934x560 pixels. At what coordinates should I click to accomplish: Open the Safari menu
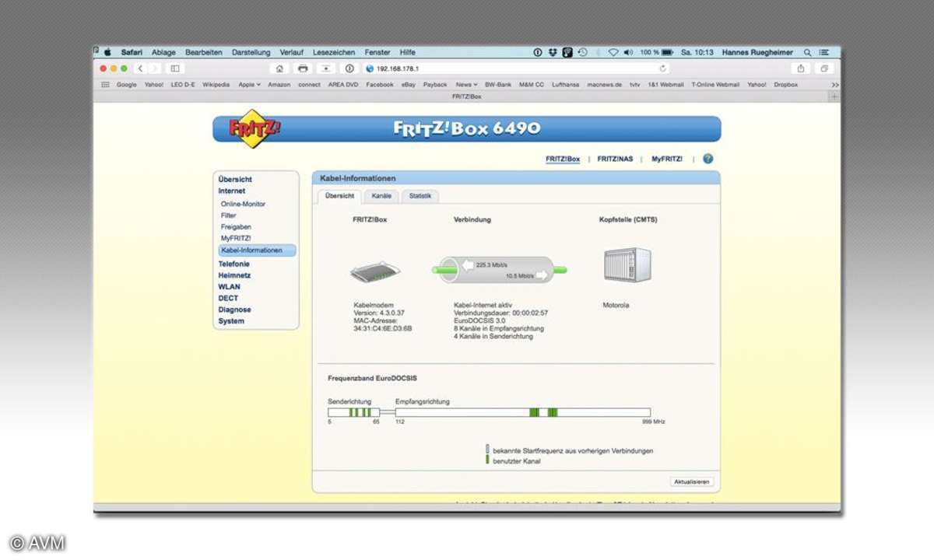point(132,52)
